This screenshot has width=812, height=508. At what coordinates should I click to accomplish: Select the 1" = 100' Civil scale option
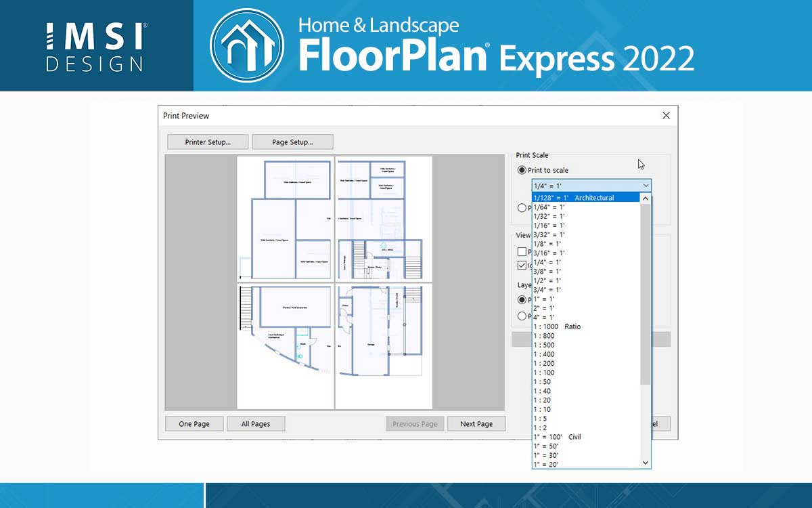pos(586,437)
